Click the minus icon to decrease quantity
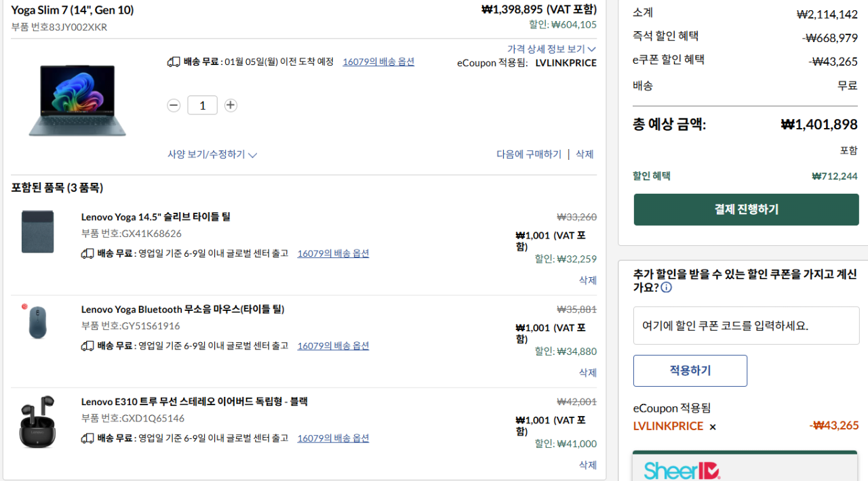Screen dimensions: 868x481 coord(174,105)
